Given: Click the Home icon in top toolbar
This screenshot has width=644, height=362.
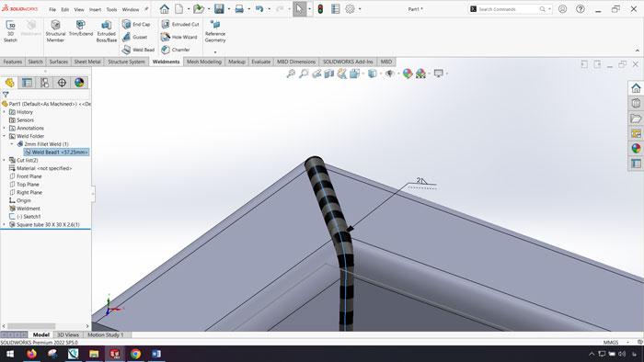Looking at the screenshot, I should 165,8.
